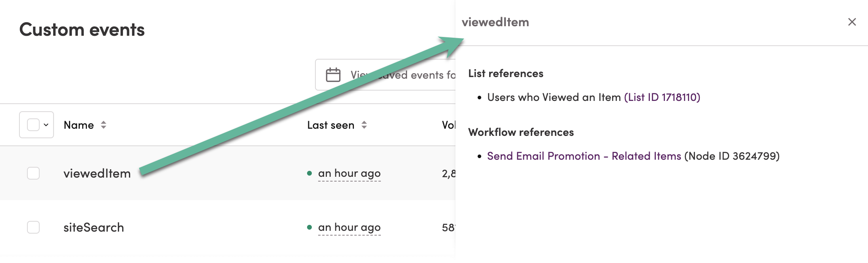Sort events by Last seen arrows

tap(364, 125)
